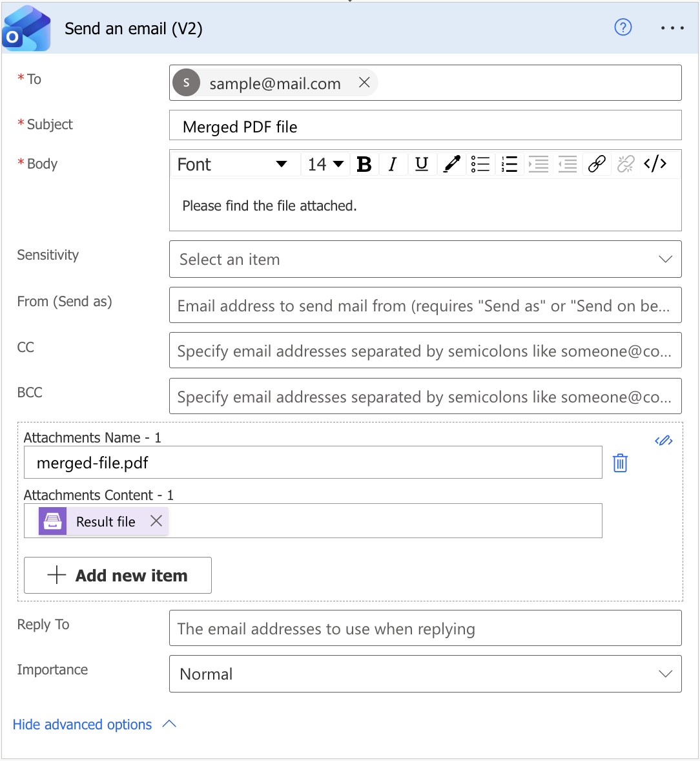Click the BCC address field
Screen dimensions: 700x761
(x=426, y=396)
